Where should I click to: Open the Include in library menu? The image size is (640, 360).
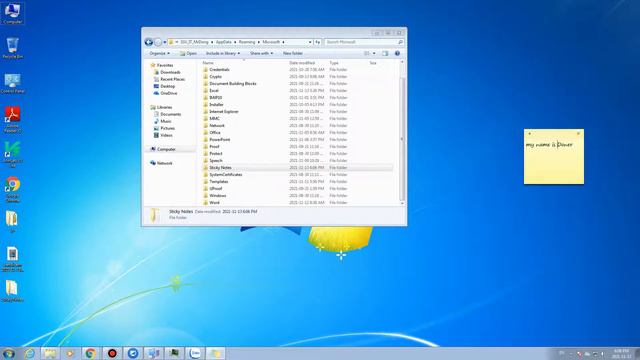coord(222,53)
